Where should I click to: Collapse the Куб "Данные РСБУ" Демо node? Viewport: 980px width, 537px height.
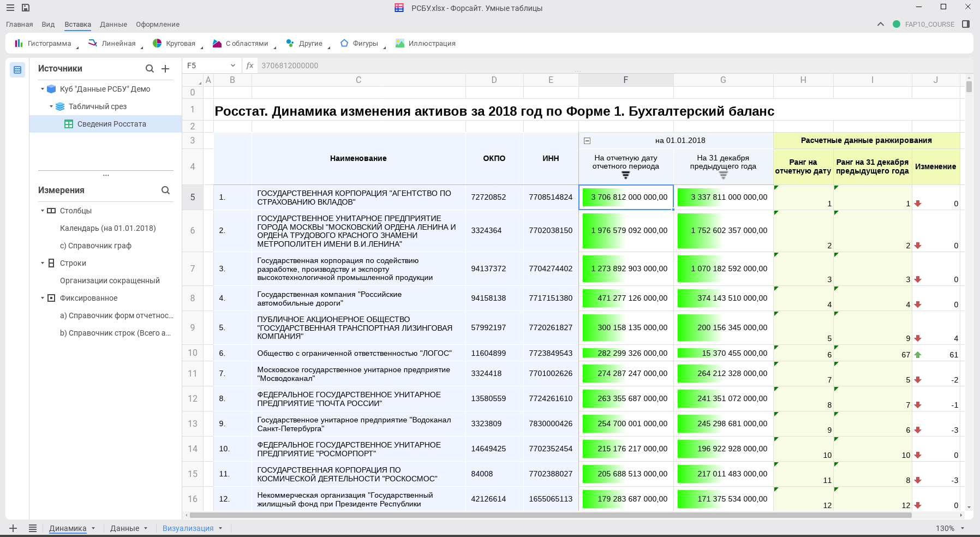(x=43, y=89)
